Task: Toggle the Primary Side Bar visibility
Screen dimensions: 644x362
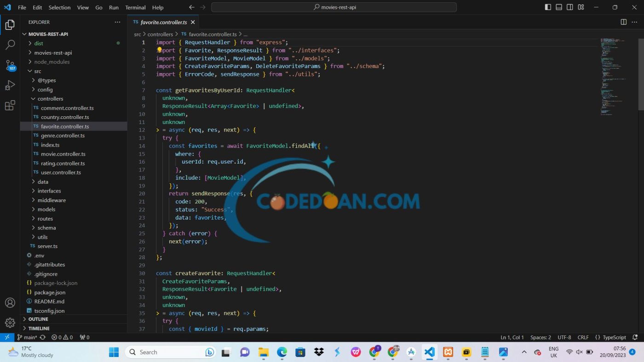Action: (548, 7)
